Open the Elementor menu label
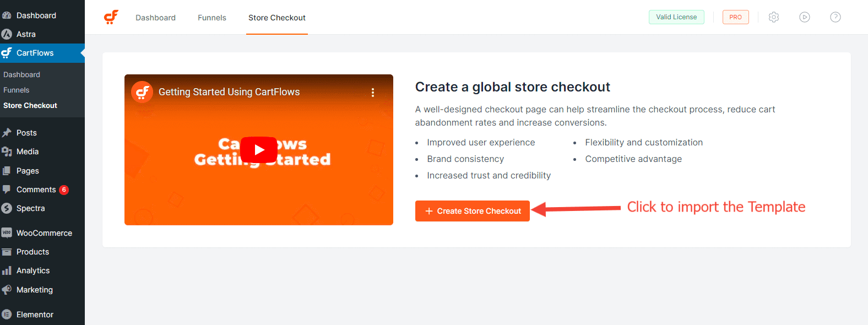 (35, 315)
